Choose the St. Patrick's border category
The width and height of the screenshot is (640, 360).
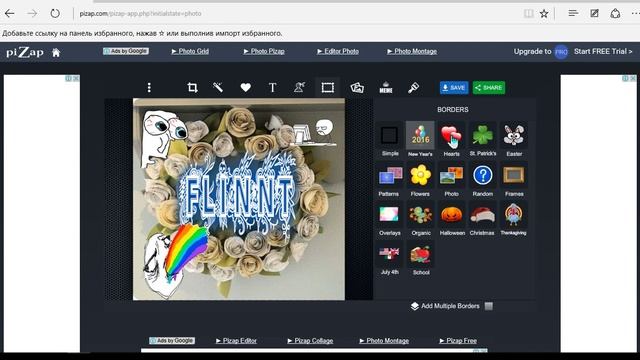(482, 140)
